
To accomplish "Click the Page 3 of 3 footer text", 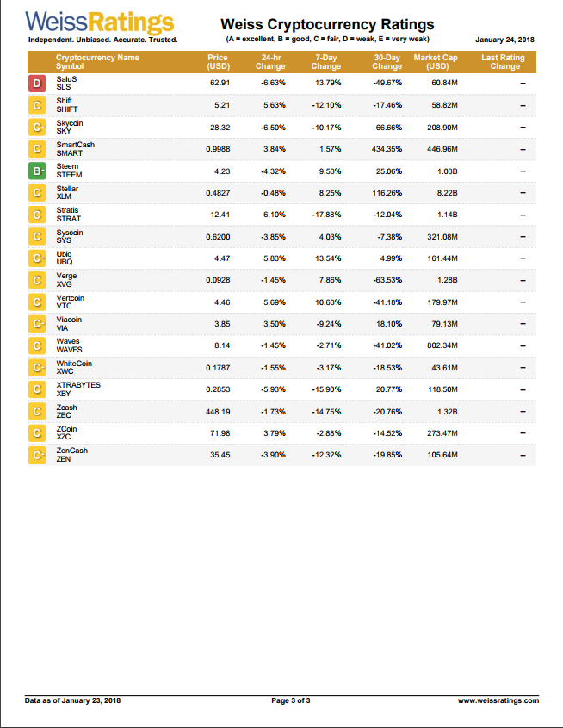I will tap(291, 700).
